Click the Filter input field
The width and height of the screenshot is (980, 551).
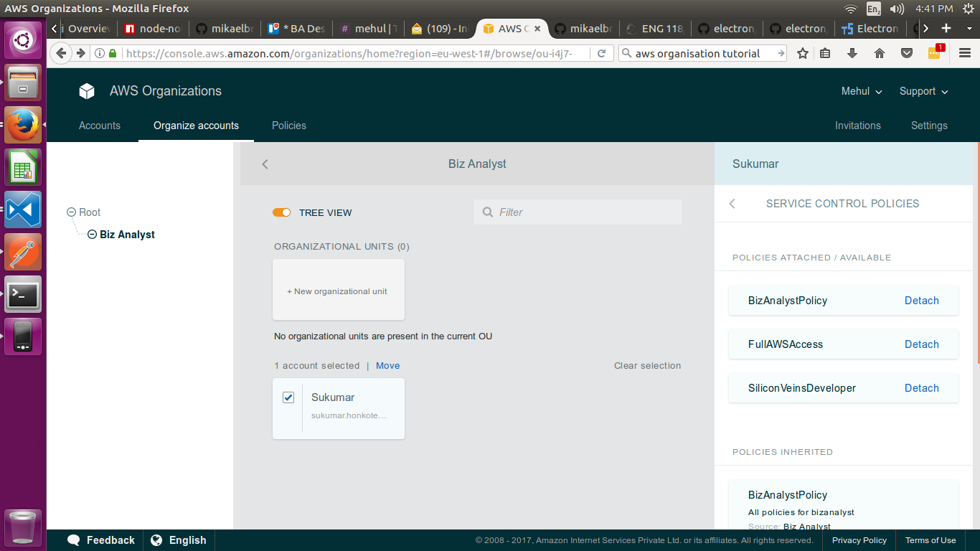tap(578, 212)
